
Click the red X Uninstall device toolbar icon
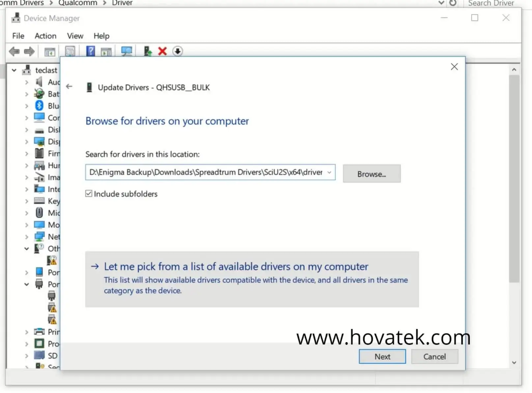click(x=162, y=51)
